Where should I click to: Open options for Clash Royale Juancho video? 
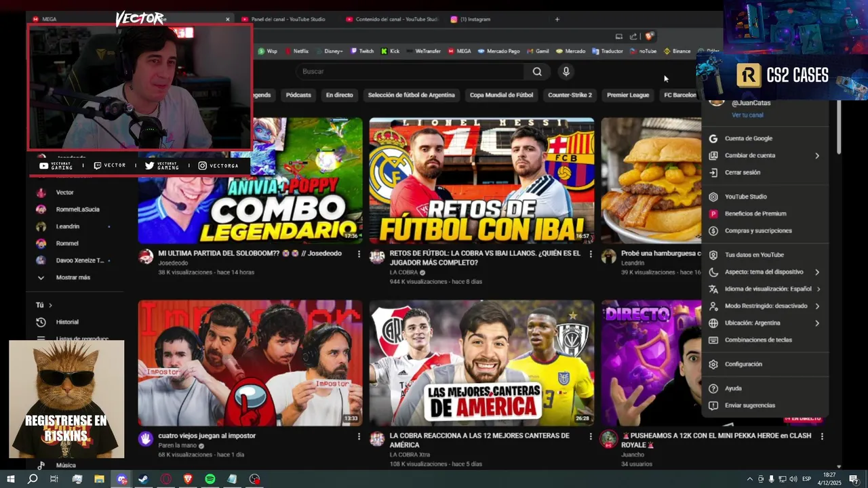(x=822, y=436)
